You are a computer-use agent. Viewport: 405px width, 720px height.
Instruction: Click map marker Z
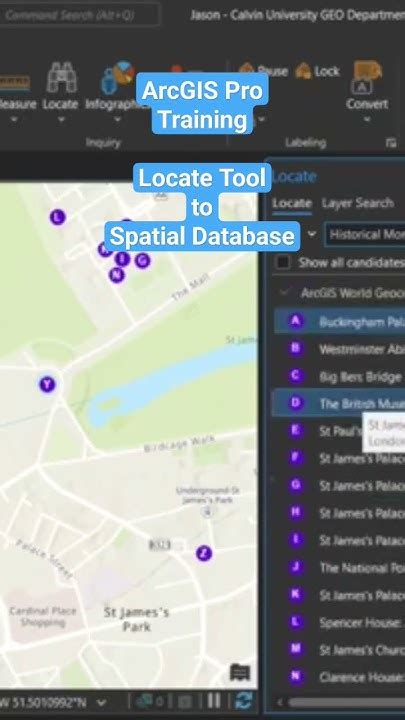click(x=204, y=553)
